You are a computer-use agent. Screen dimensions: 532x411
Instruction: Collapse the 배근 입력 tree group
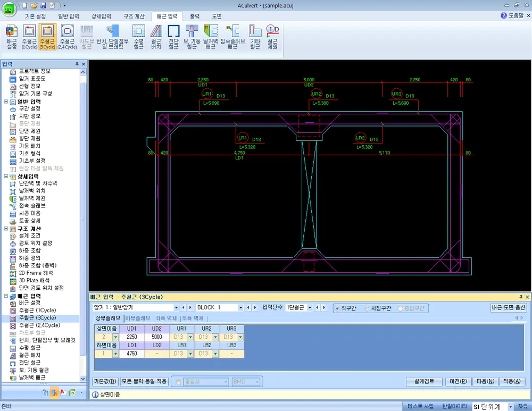coord(6,296)
